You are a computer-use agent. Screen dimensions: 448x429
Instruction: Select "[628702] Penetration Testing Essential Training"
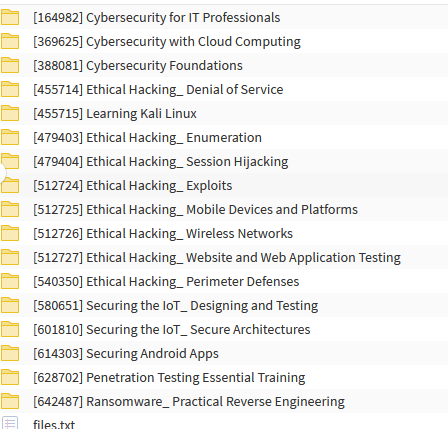pyautogui.click(x=169, y=378)
